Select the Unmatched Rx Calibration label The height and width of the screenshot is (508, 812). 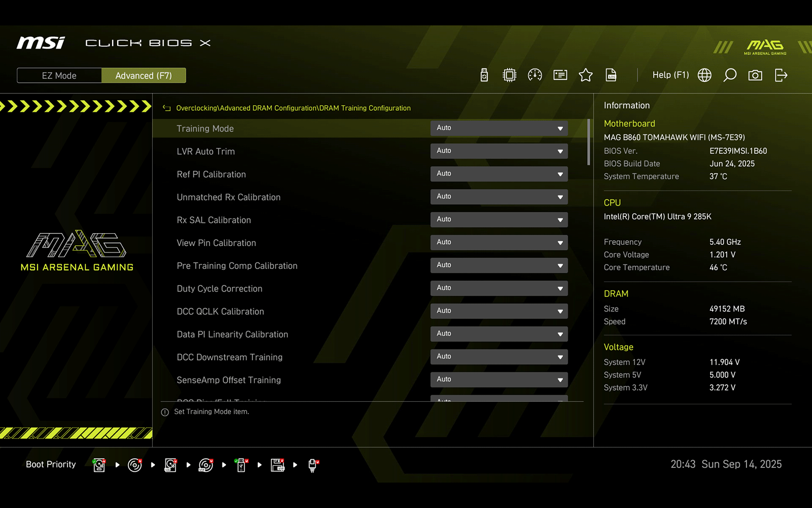pos(228,197)
